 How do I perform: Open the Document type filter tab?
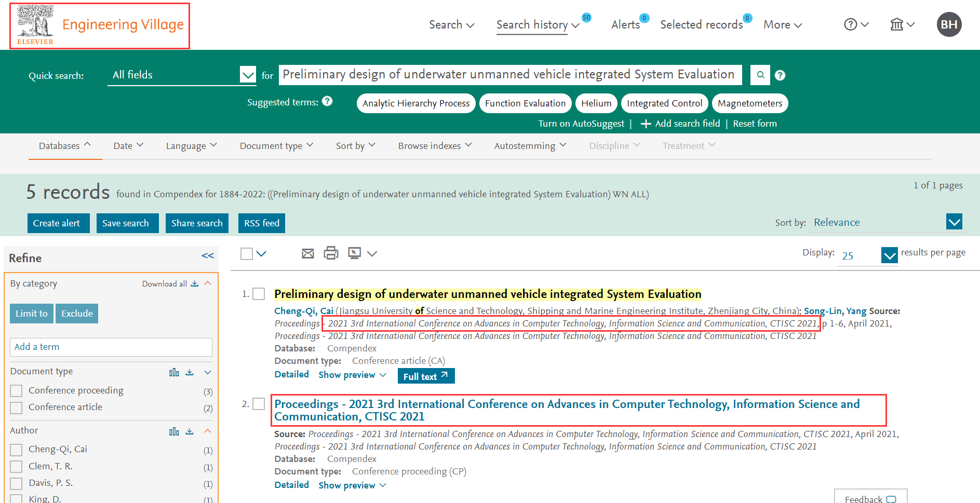[x=276, y=146]
